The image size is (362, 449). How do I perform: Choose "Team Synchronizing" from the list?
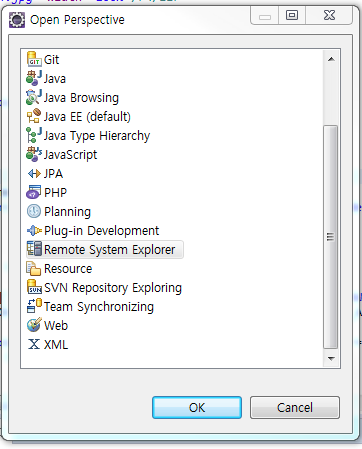coord(99,307)
